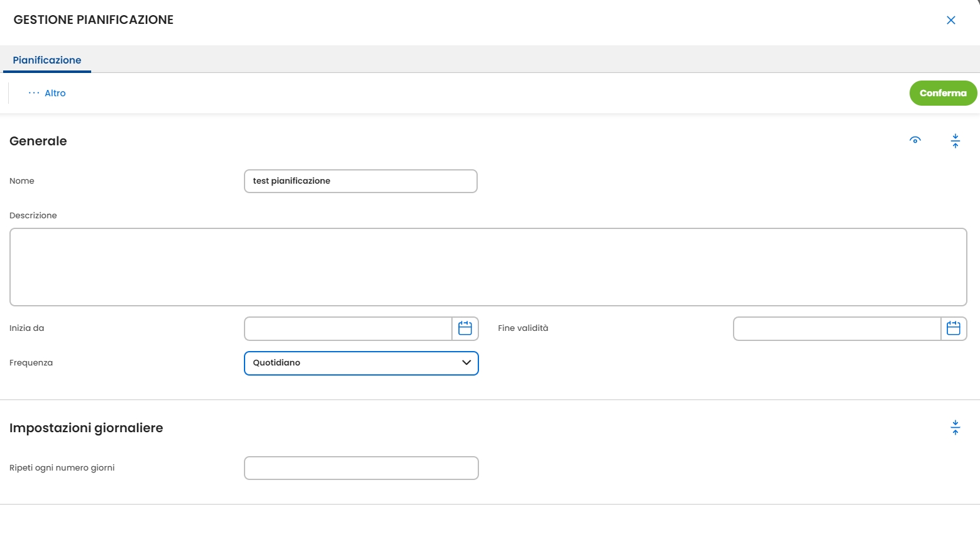Viewport: 980px width, 536px height.
Task: Toggle the eye icon in Generale section
Action: [915, 140]
